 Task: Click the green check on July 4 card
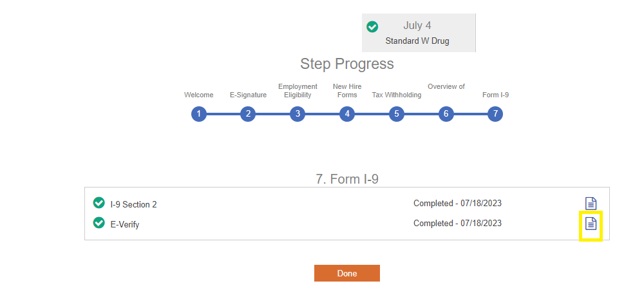pyautogui.click(x=372, y=26)
